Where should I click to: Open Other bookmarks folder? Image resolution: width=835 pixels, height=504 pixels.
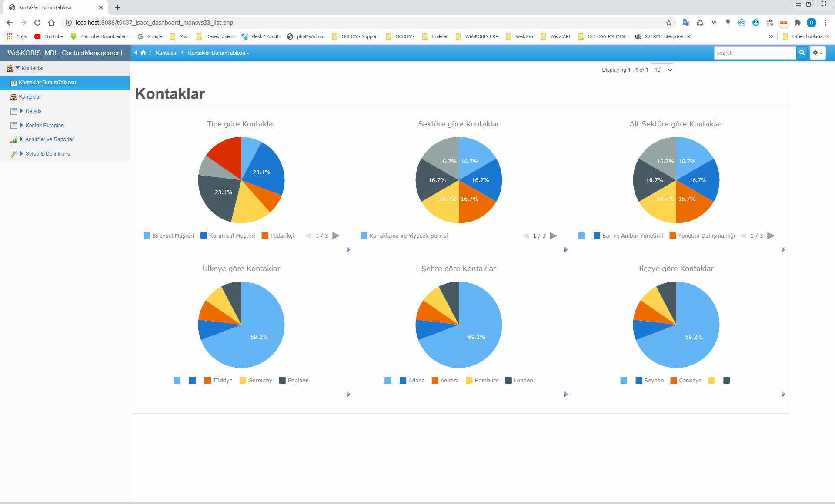(805, 36)
